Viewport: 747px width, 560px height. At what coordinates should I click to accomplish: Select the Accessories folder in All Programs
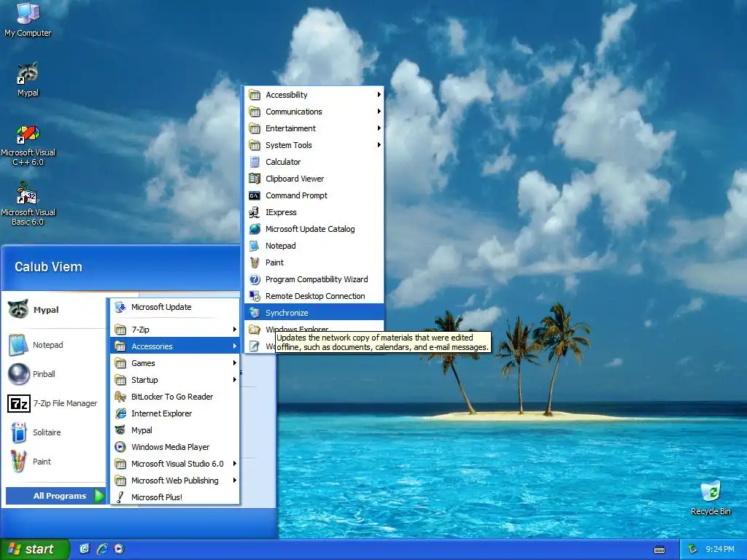pyautogui.click(x=175, y=346)
